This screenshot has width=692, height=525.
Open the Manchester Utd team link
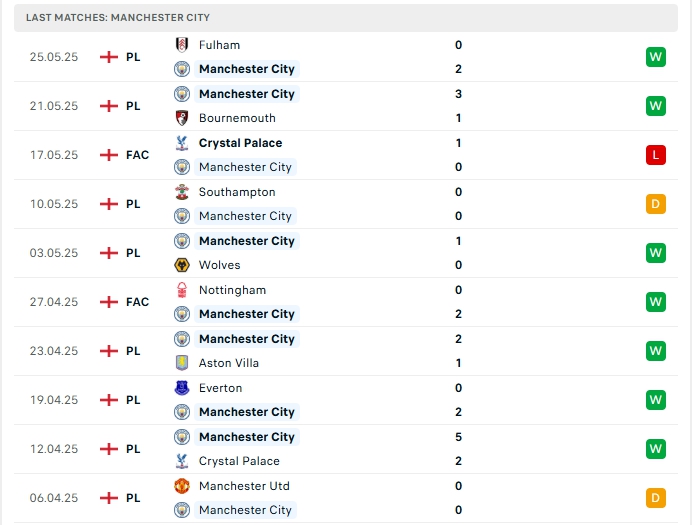click(245, 486)
